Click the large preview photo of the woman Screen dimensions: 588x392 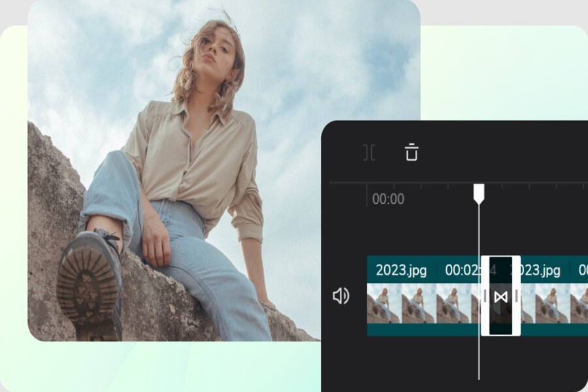pos(196,163)
